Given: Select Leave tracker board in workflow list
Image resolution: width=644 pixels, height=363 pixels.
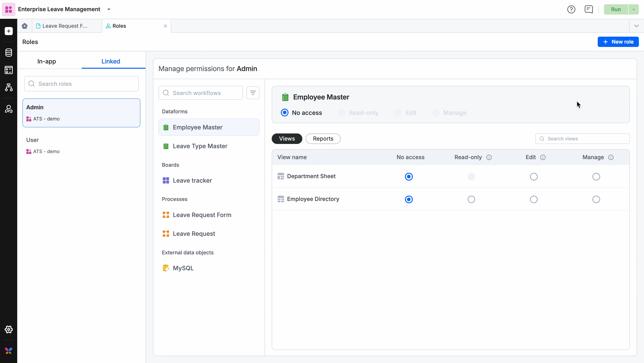Looking at the screenshot, I should (x=192, y=180).
